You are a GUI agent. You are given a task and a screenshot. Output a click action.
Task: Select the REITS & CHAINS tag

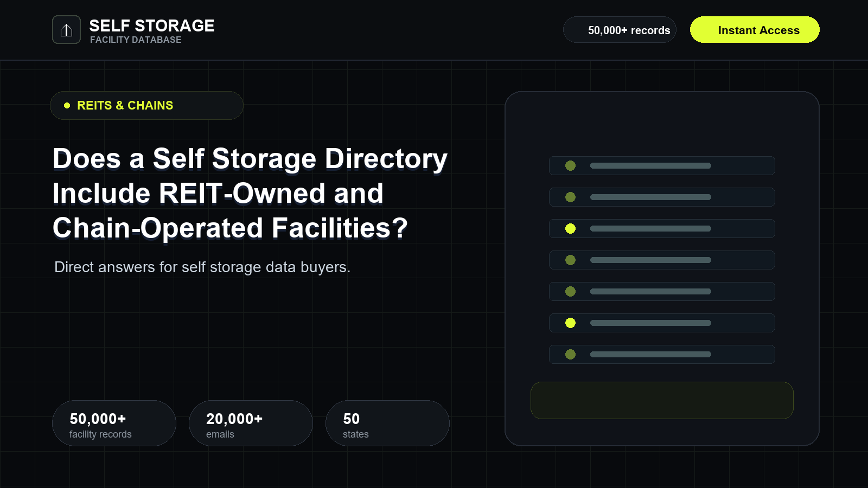[146, 105]
